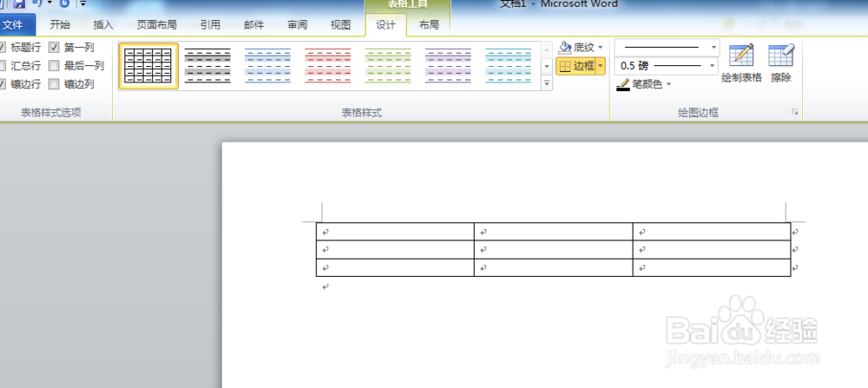The width and height of the screenshot is (868, 388).
Task: Click the 边框 borders button
Action: (575, 67)
